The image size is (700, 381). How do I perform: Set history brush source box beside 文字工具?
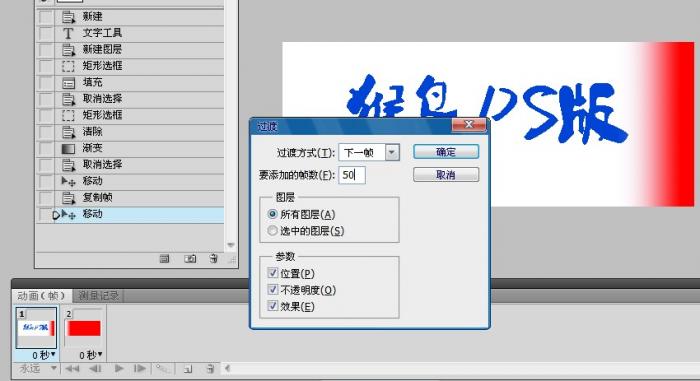(46, 33)
